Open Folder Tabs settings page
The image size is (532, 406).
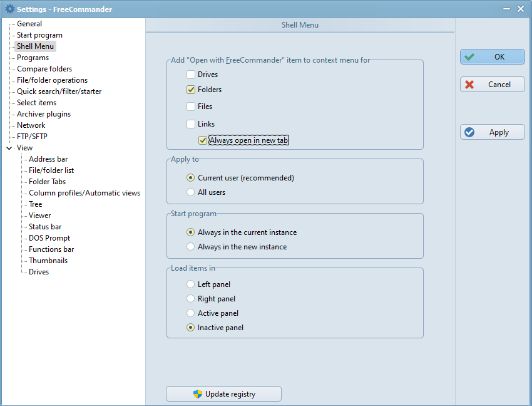click(47, 182)
